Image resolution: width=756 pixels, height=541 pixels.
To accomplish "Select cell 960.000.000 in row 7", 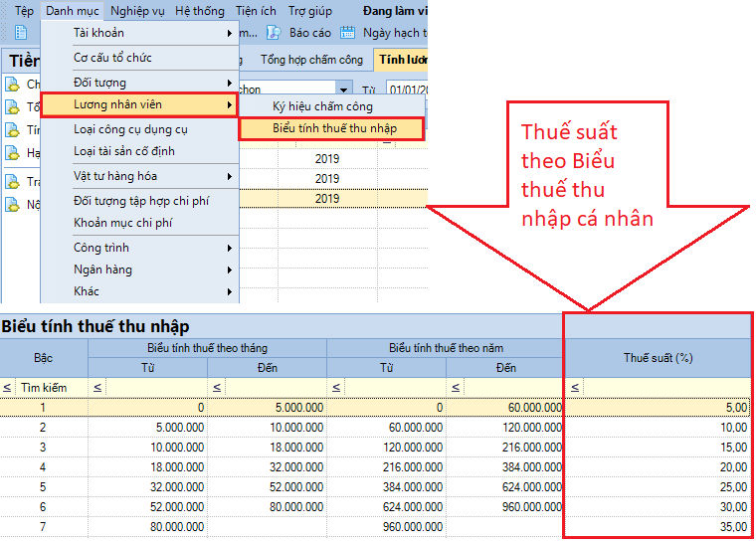I will pos(386,527).
